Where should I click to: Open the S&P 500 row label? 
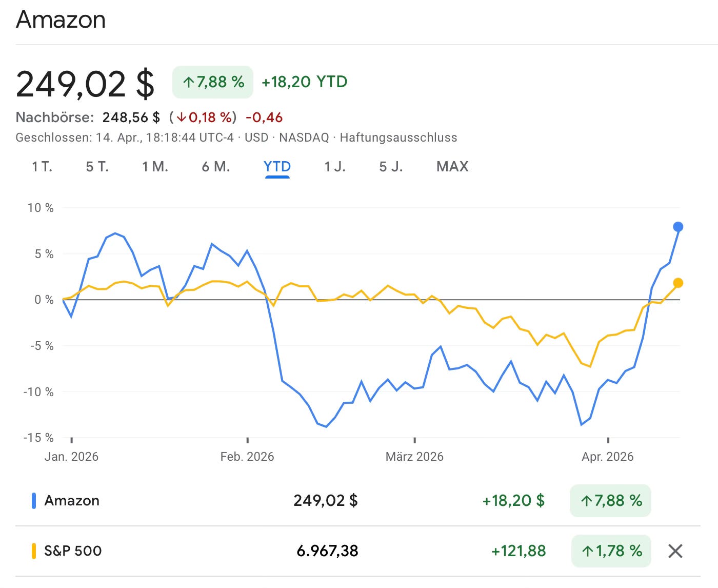tap(73, 551)
